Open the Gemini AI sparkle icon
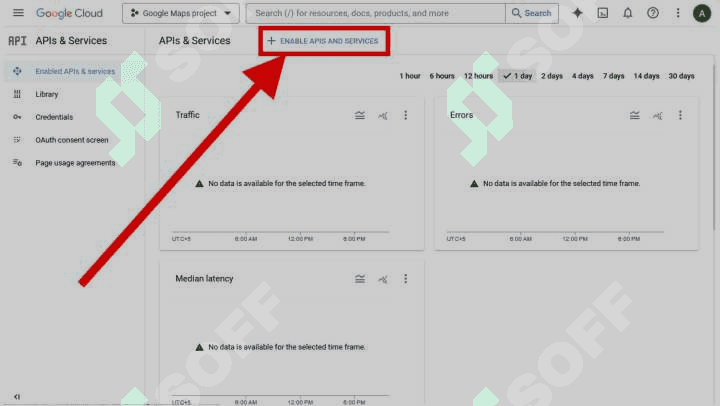The image size is (720, 406). point(578,13)
